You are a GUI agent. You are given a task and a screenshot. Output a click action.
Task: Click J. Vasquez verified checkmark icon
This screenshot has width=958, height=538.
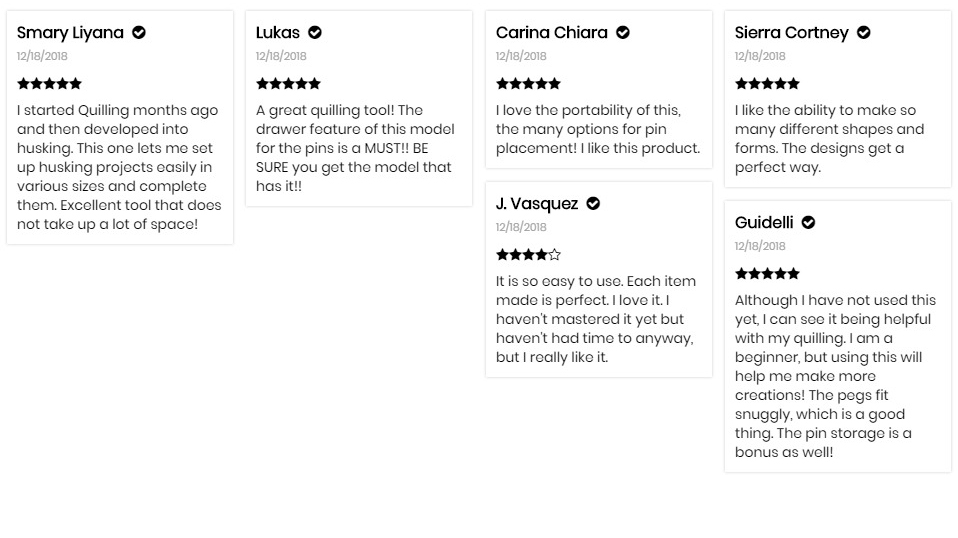pos(593,203)
